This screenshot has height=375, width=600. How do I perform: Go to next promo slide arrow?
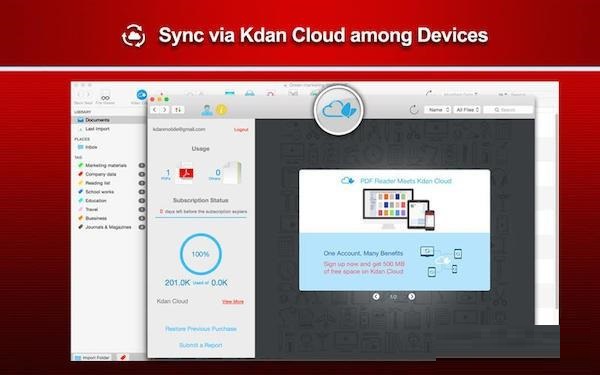coord(411,297)
